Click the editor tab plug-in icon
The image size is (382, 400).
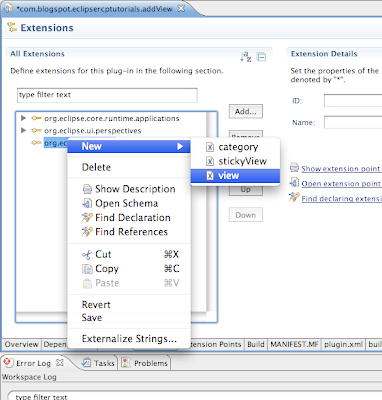[8, 9]
